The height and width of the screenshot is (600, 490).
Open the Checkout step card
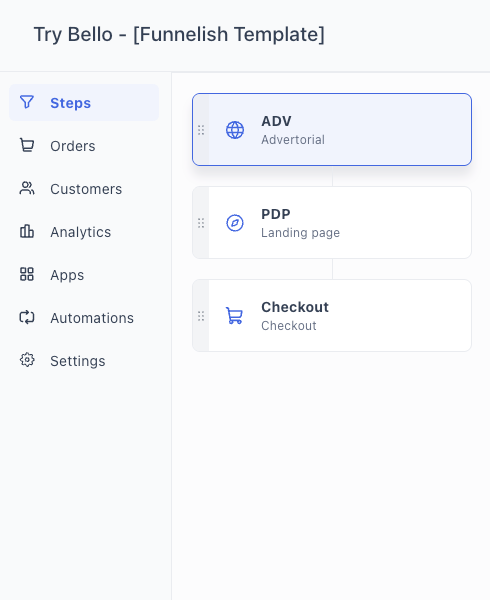click(332, 316)
